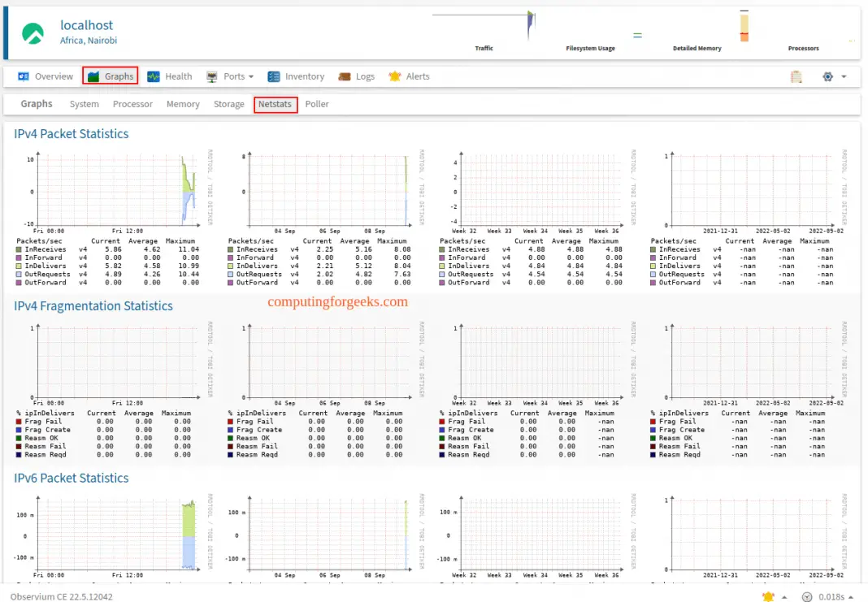Switch to the Netstats tab
This screenshot has height=602, width=868.
(276, 104)
